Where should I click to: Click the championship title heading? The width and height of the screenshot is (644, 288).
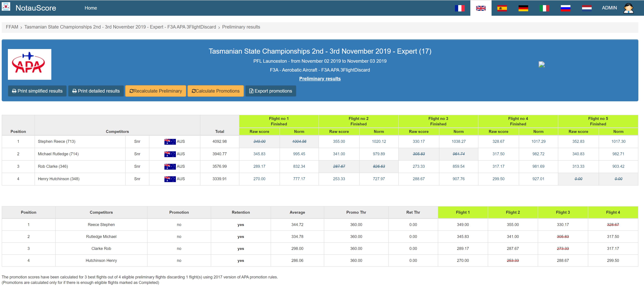(320, 51)
